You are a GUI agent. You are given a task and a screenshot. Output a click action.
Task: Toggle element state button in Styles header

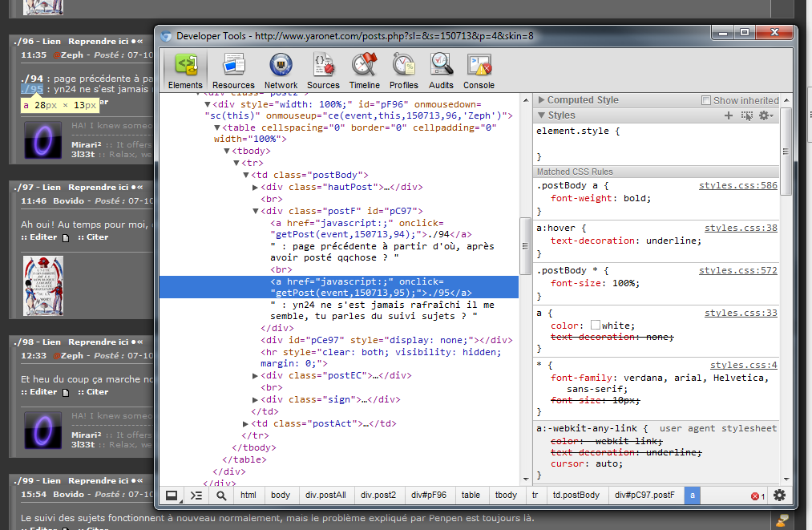pyautogui.click(x=746, y=115)
